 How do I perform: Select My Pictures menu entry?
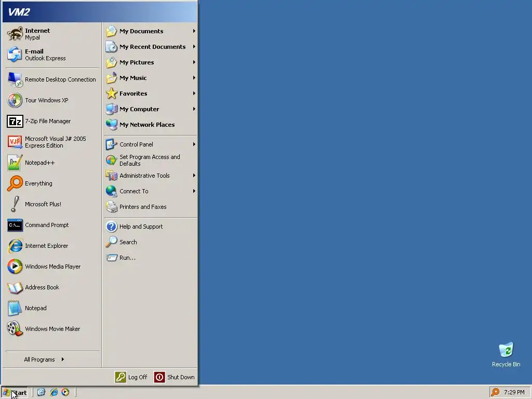[151, 62]
